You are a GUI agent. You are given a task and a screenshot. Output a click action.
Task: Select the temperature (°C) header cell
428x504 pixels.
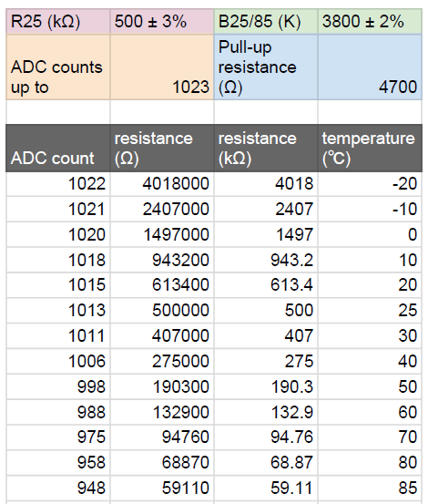370,148
